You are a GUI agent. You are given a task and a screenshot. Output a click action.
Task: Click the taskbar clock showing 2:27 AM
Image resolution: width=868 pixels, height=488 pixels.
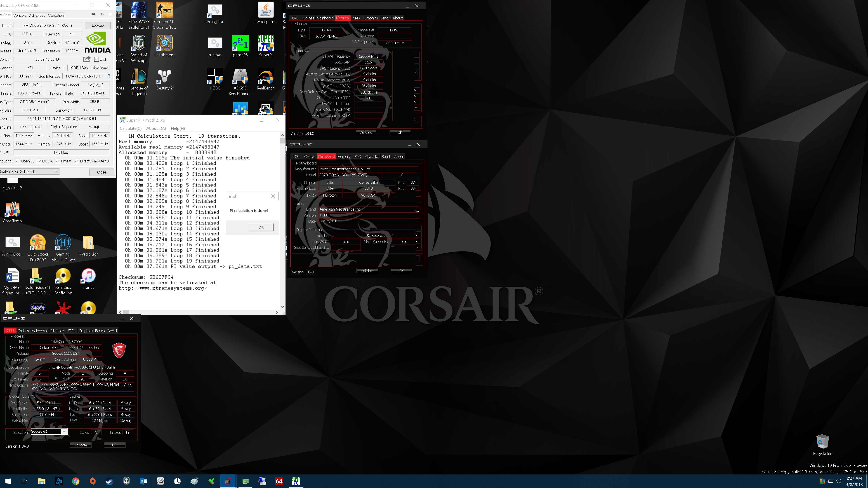[854, 481]
